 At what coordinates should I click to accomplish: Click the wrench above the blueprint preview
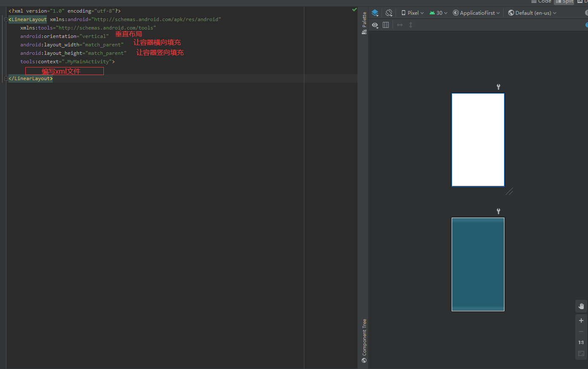click(x=499, y=211)
